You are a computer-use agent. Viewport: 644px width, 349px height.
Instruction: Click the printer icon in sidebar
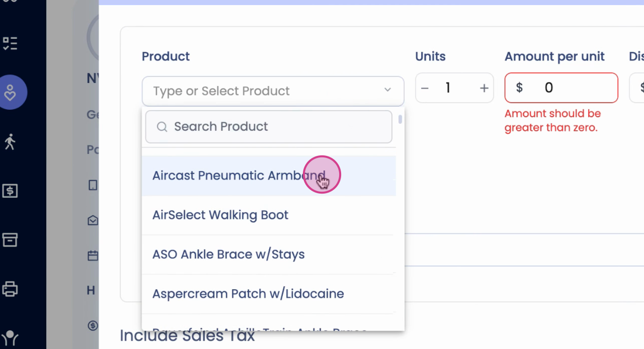10,289
